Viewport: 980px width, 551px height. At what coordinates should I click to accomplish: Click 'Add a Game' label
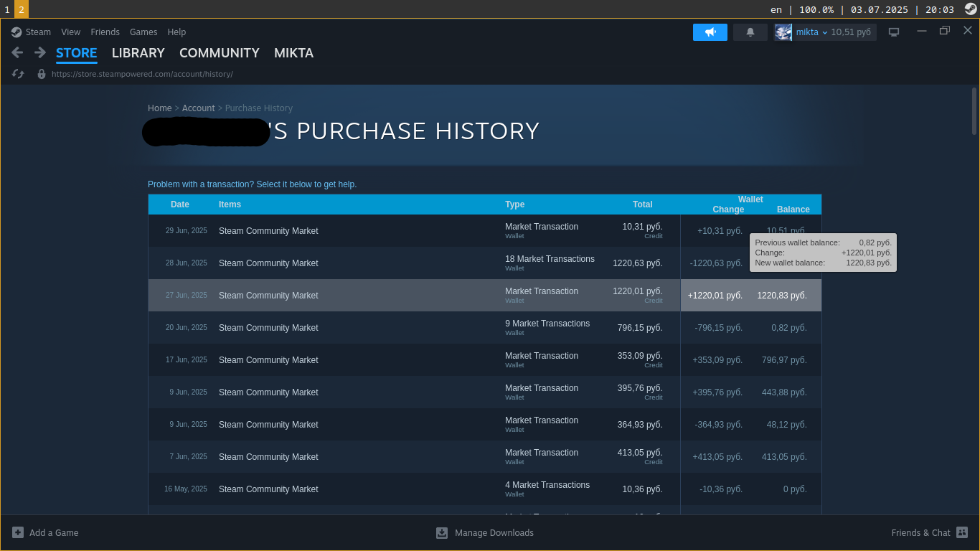click(x=54, y=532)
